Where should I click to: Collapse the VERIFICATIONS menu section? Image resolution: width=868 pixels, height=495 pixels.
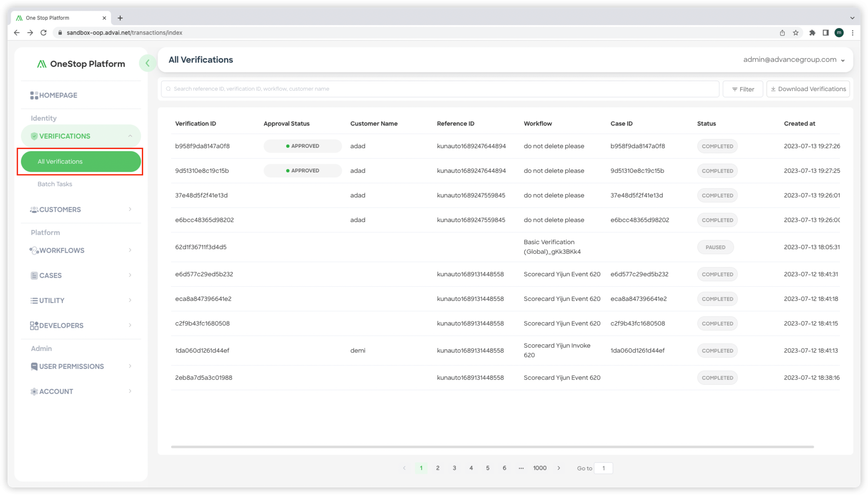coord(130,136)
